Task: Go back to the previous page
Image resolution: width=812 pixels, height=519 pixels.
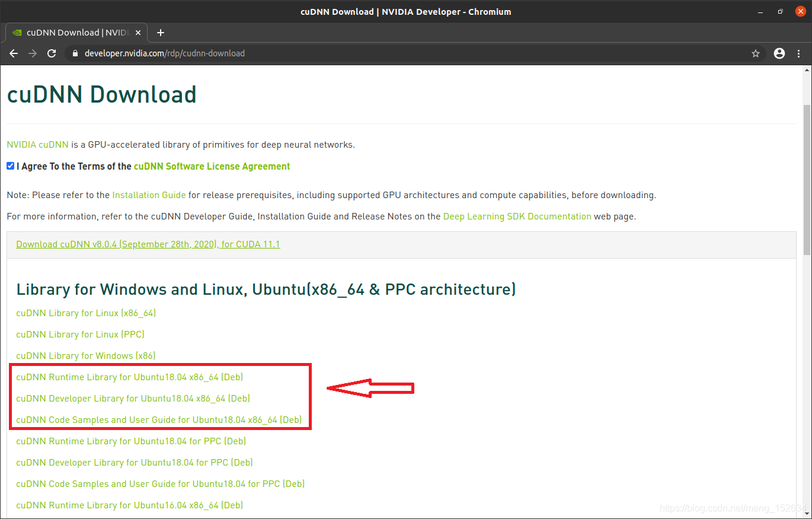Action: tap(14, 53)
